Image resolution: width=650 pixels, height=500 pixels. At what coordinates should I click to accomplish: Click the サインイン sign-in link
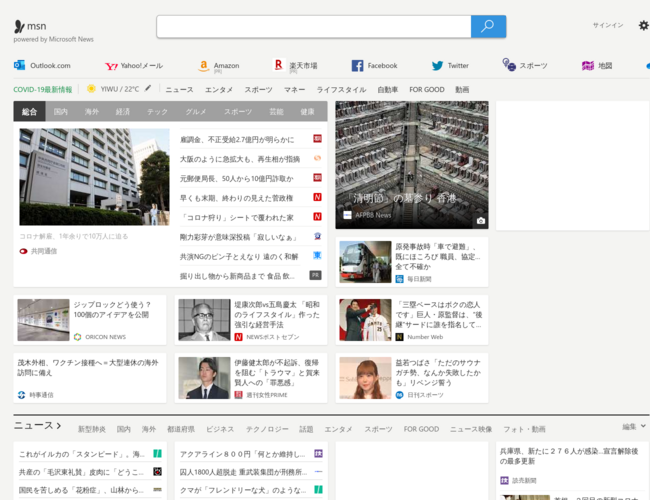click(x=608, y=25)
